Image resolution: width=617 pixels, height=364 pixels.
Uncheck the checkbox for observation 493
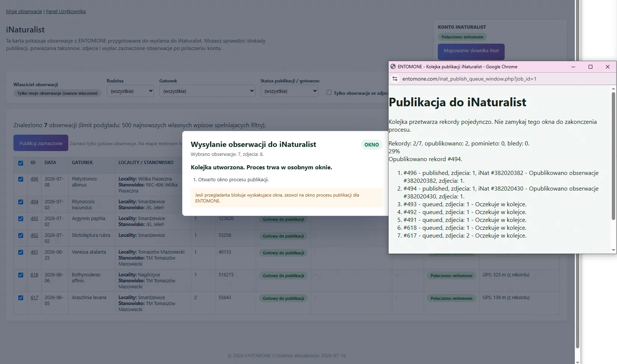tap(21, 219)
